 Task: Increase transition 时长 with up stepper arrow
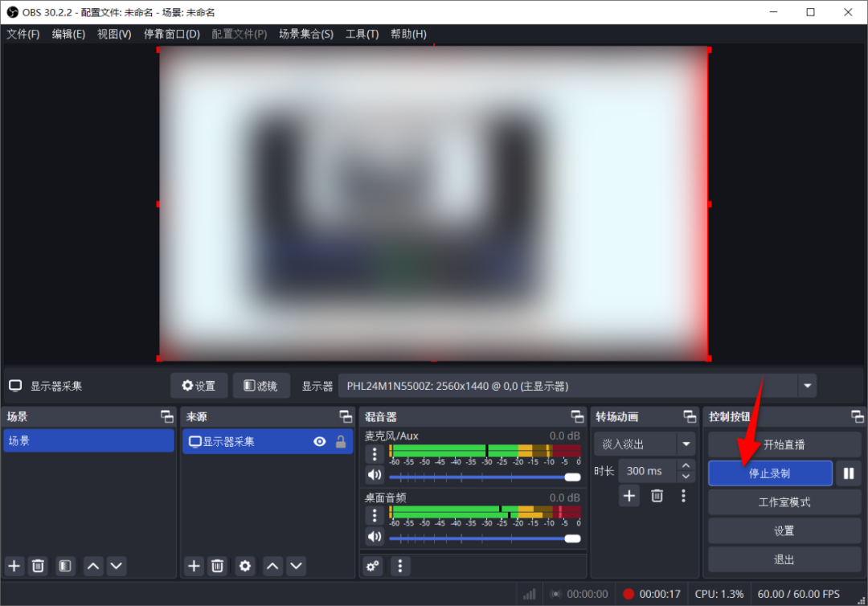[686, 465]
